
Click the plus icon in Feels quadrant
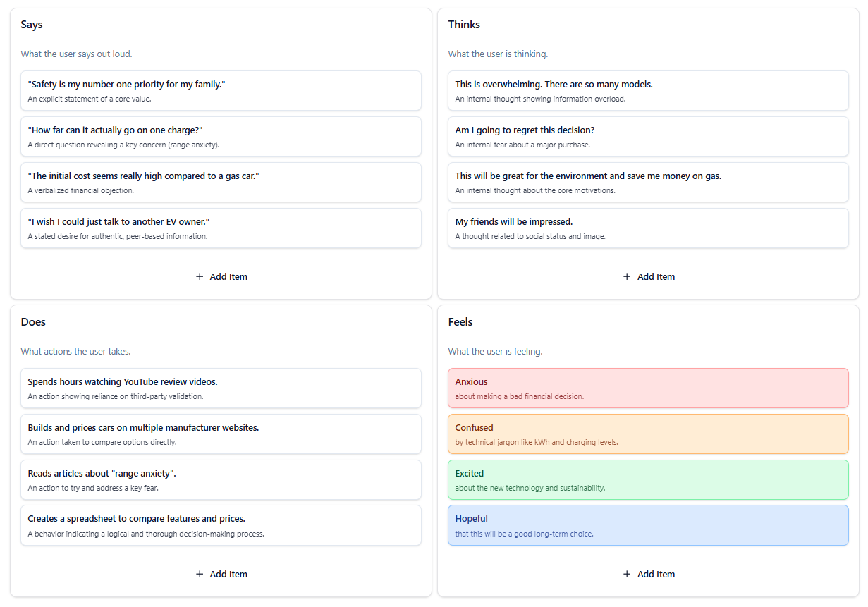tap(627, 575)
